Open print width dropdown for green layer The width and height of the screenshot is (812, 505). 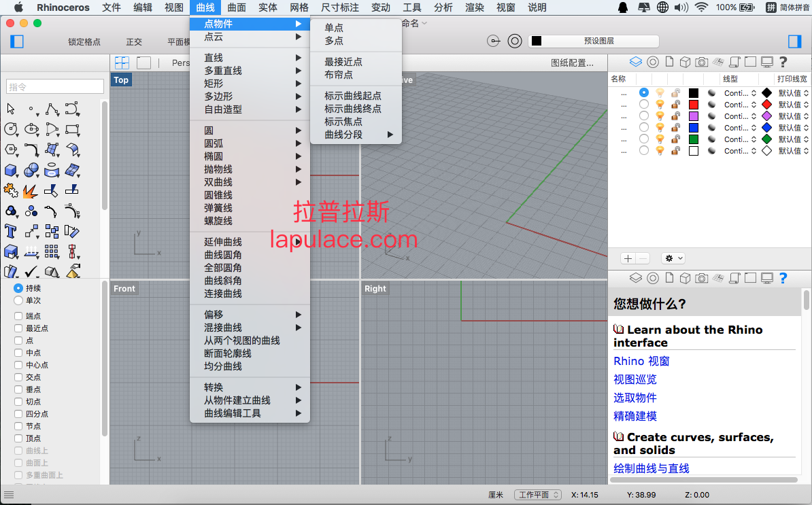[x=793, y=139]
